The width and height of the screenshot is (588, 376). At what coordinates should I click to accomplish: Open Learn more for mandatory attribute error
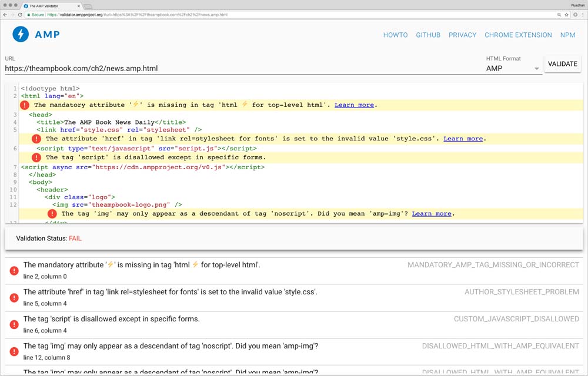354,105
